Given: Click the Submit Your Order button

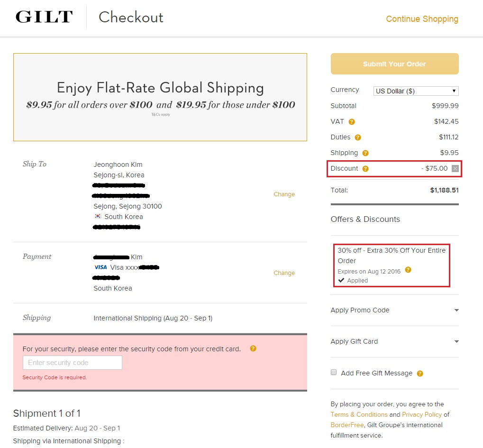Looking at the screenshot, I should [394, 64].
